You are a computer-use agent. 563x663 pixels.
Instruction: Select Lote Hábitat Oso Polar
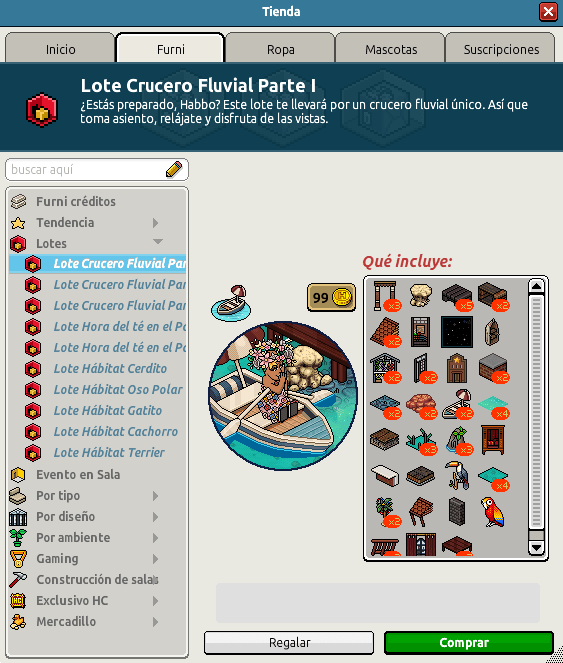point(118,389)
